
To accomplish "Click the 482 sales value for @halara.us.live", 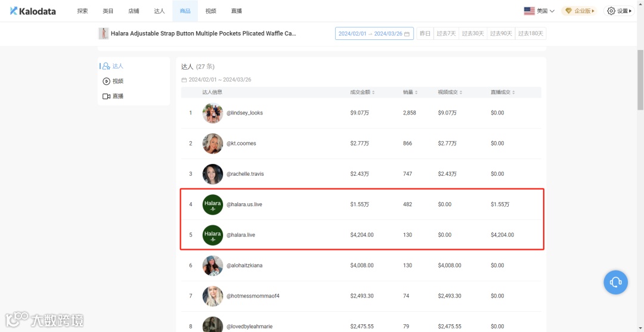I will [x=407, y=204].
